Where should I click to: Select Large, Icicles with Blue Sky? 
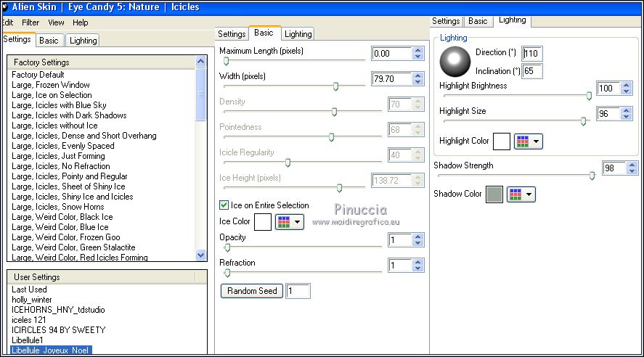[59, 105]
